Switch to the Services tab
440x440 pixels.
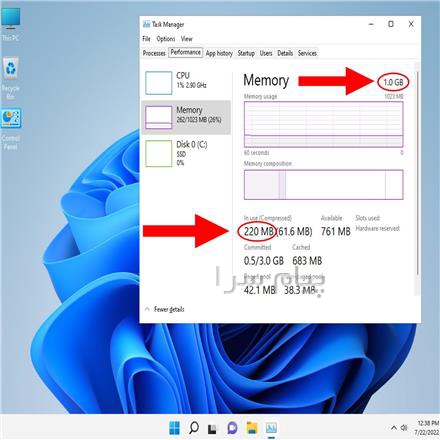pyautogui.click(x=307, y=53)
